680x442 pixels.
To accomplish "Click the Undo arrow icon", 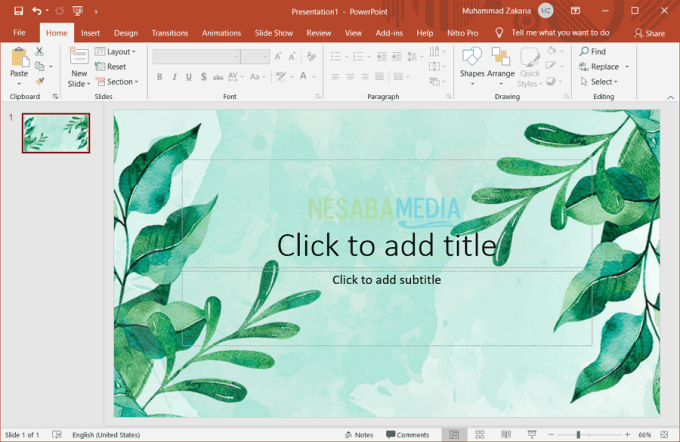I will (x=37, y=11).
